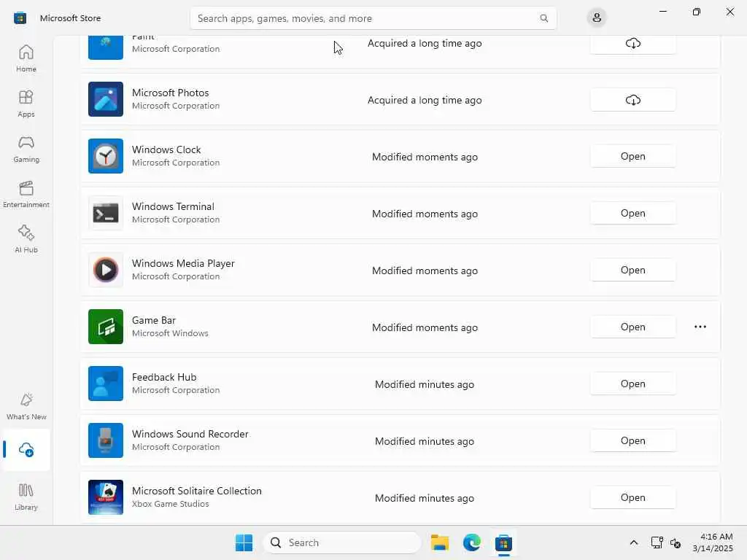The width and height of the screenshot is (747, 560).
Task: Download Paint using its cloud button
Action: coord(632,43)
